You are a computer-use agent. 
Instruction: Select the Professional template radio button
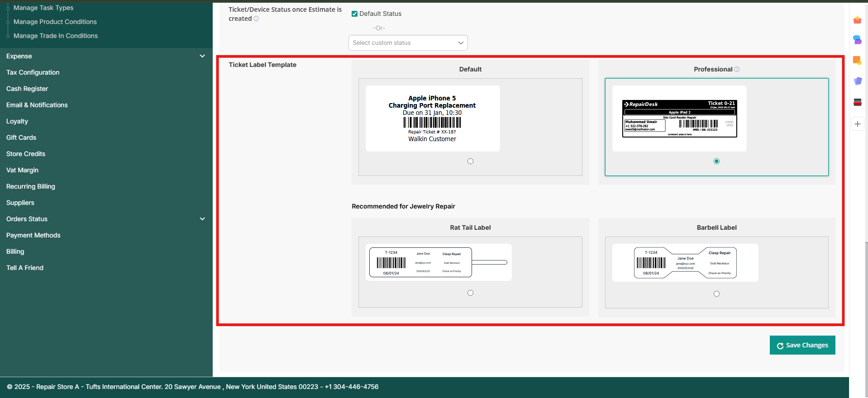coord(716,161)
